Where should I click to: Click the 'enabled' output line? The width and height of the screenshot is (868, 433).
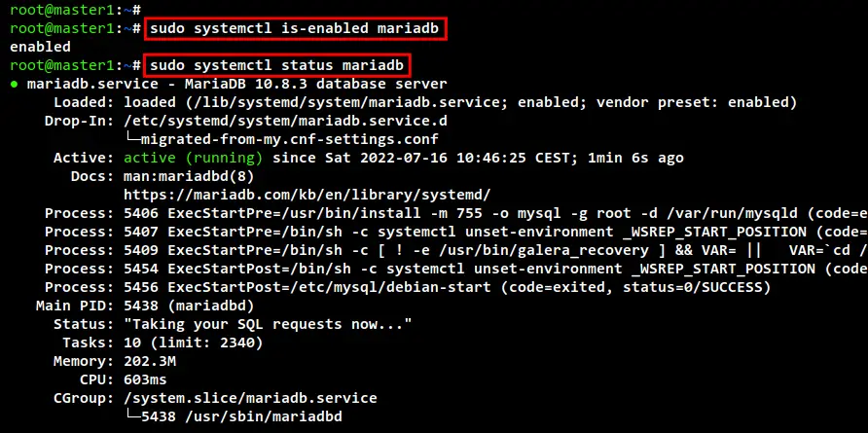pos(40,47)
